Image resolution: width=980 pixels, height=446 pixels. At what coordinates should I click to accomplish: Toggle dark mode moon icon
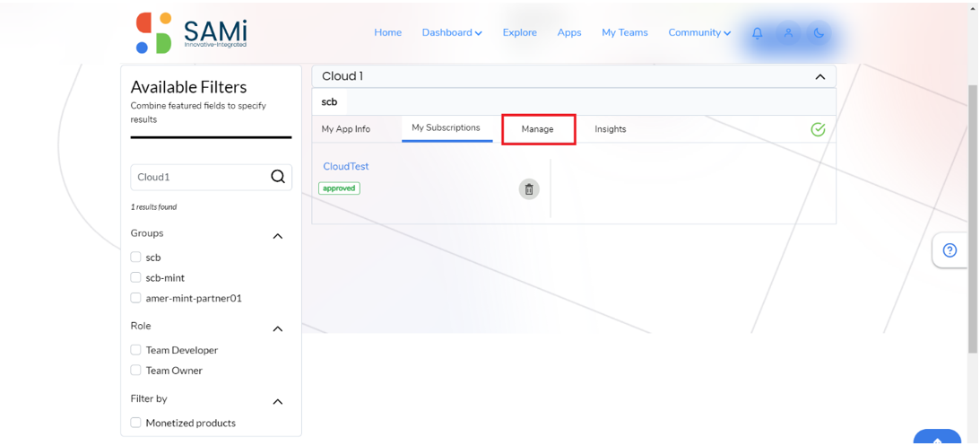[x=819, y=32]
